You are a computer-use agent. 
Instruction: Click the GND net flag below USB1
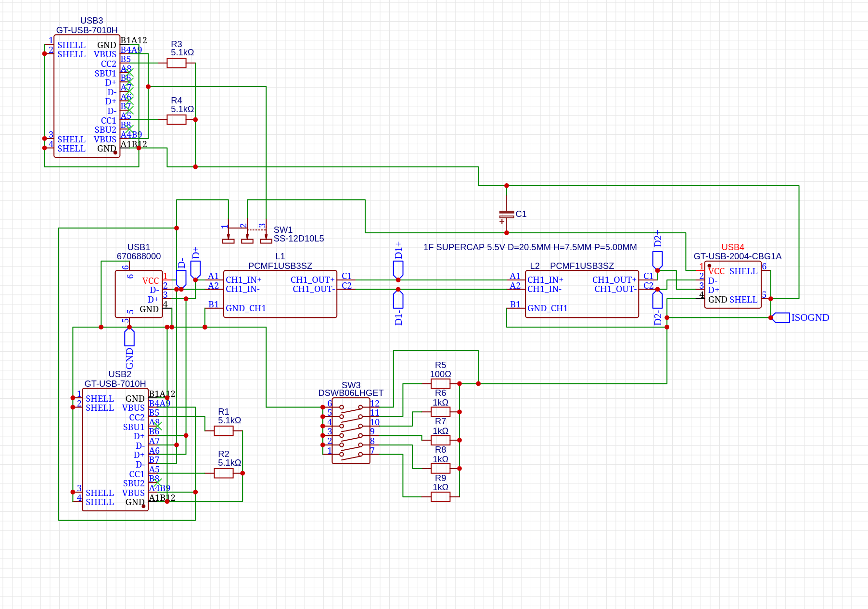(x=129, y=337)
